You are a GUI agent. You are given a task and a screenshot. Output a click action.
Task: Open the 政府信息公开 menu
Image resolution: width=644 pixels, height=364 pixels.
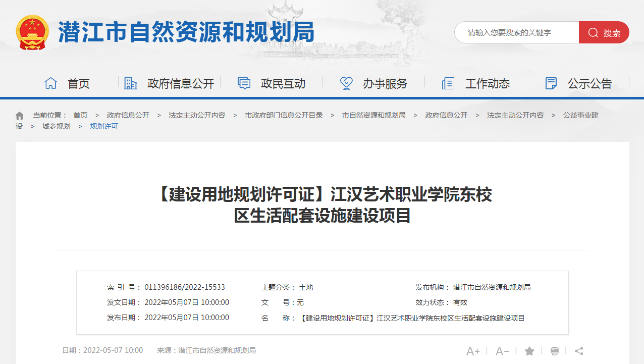(x=181, y=83)
